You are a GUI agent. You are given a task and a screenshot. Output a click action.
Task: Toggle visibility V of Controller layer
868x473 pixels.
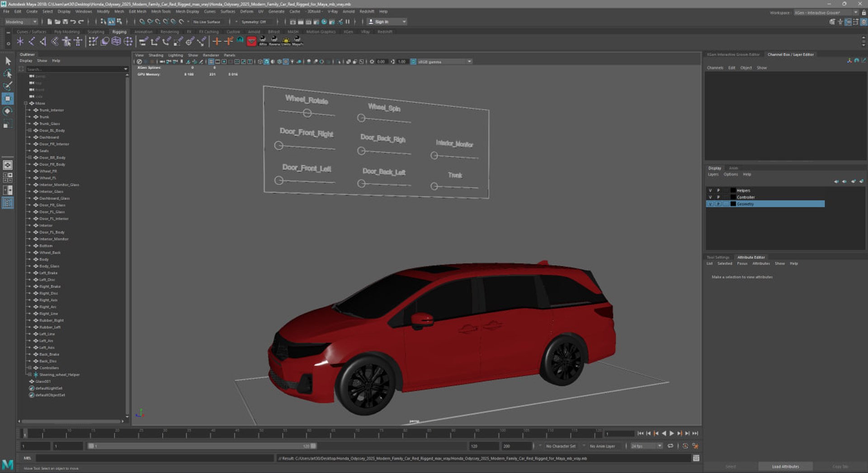pos(710,197)
